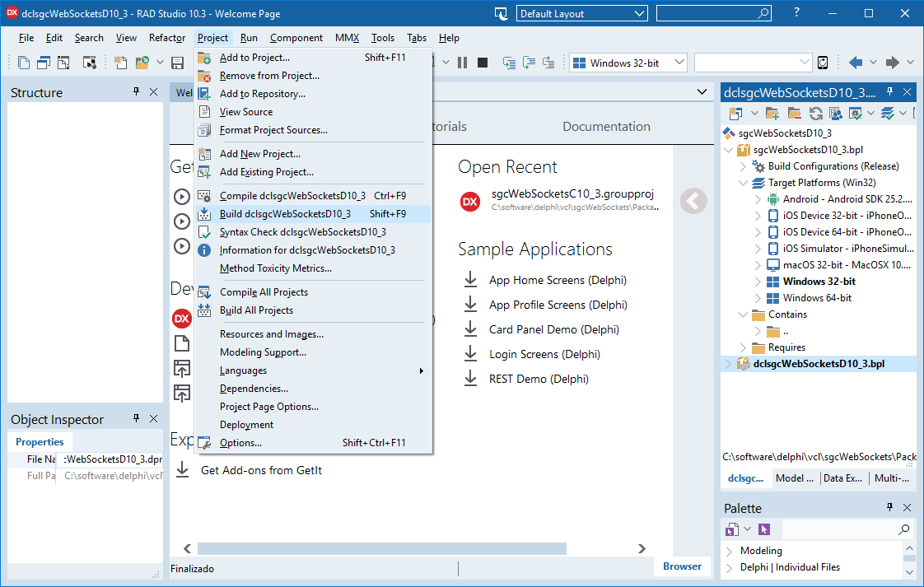Open sgcWebSocketsC10_3.groupproj recent project
This screenshot has height=587, width=924.
pyautogui.click(x=572, y=194)
